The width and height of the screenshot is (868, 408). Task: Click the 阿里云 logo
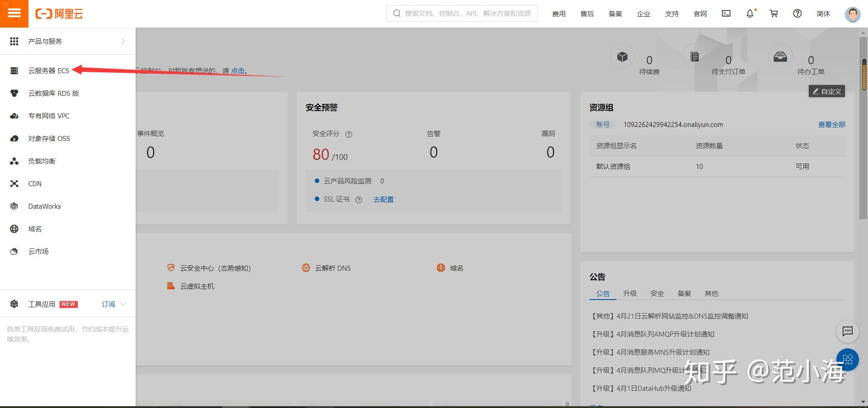pos(59,14)
